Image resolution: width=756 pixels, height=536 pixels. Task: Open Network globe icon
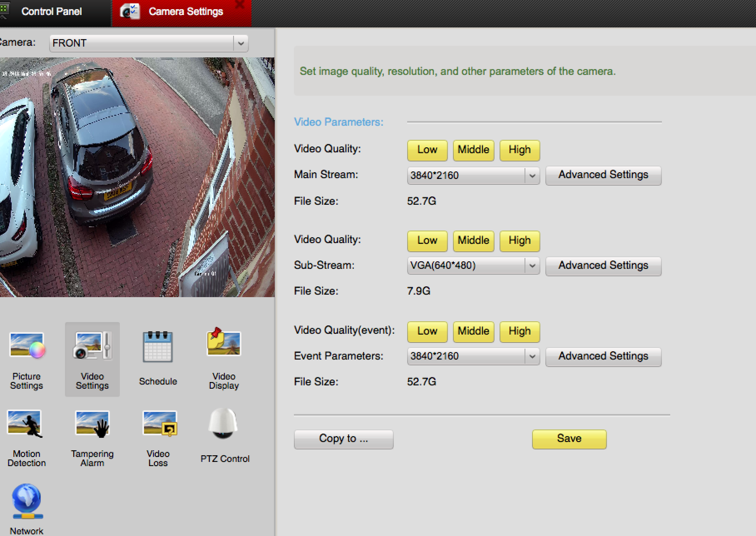pos(27,501)
